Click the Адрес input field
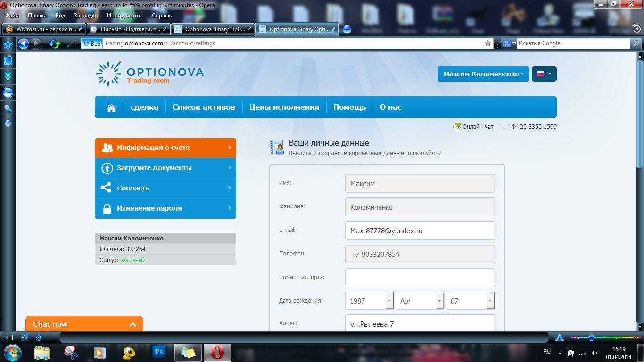This screenshot has width=644, height=362. point(420,323)
